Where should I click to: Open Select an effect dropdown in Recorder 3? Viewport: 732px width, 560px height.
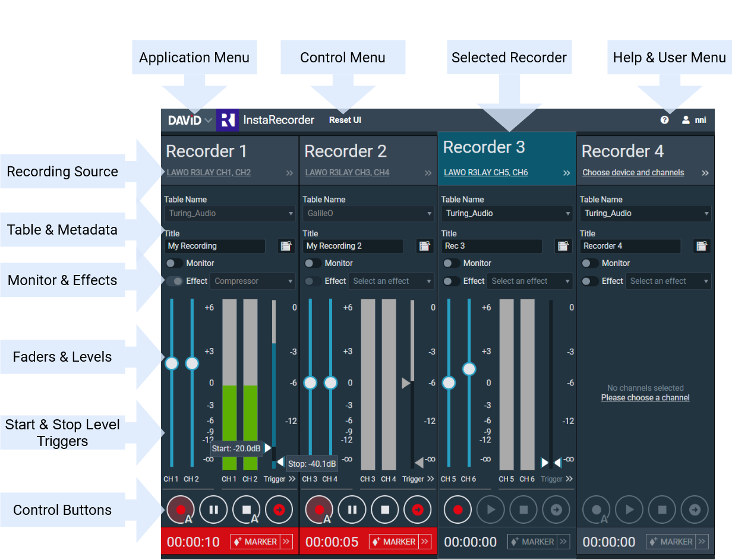pos(530,281)
